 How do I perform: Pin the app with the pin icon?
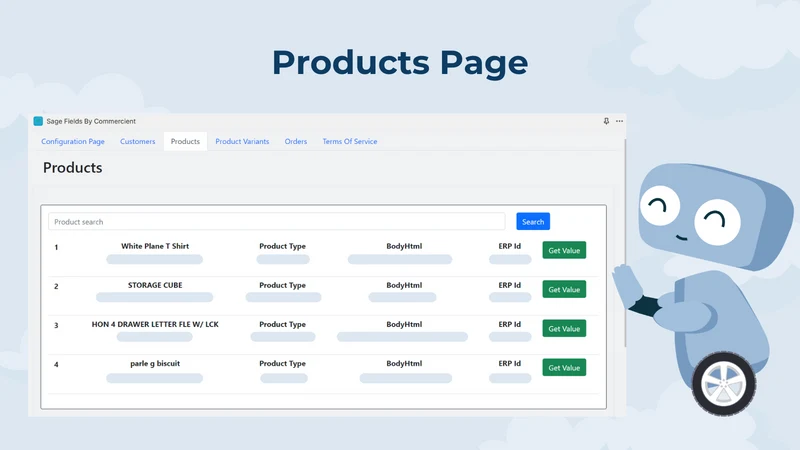click(606, 121)
